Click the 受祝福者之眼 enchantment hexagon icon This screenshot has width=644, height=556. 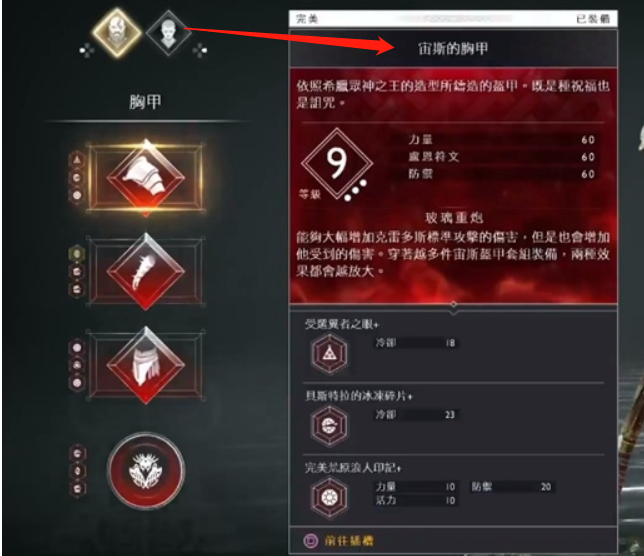point(329,354)
